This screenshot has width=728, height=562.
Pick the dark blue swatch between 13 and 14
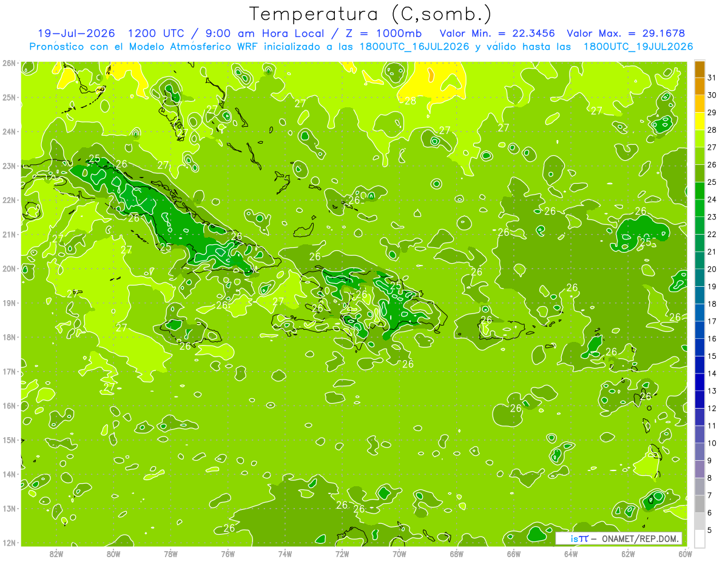click(x=699, y=382)
